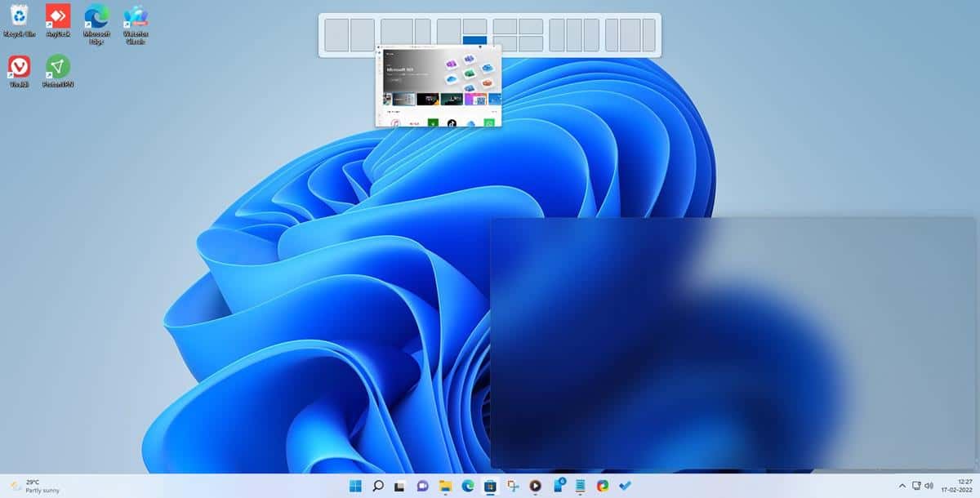Open the teal notepad icon on taskbar

(580, 486)
